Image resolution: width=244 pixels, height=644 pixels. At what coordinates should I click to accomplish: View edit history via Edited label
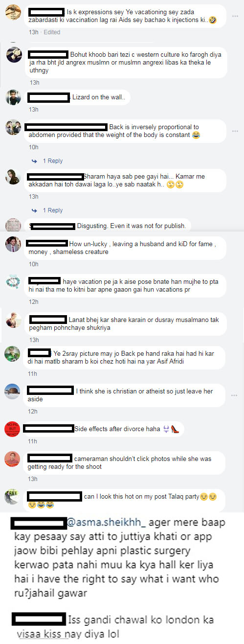pos(52,32)
